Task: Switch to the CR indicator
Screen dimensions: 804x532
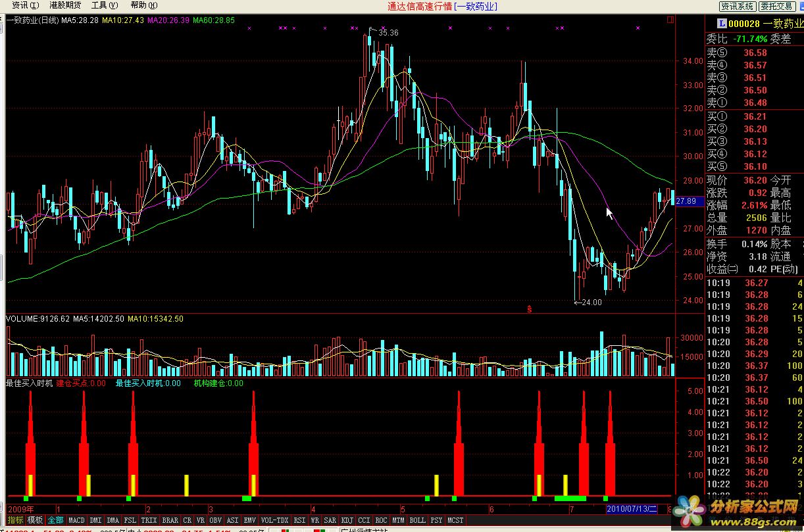Action: click(x=188, y=520)
